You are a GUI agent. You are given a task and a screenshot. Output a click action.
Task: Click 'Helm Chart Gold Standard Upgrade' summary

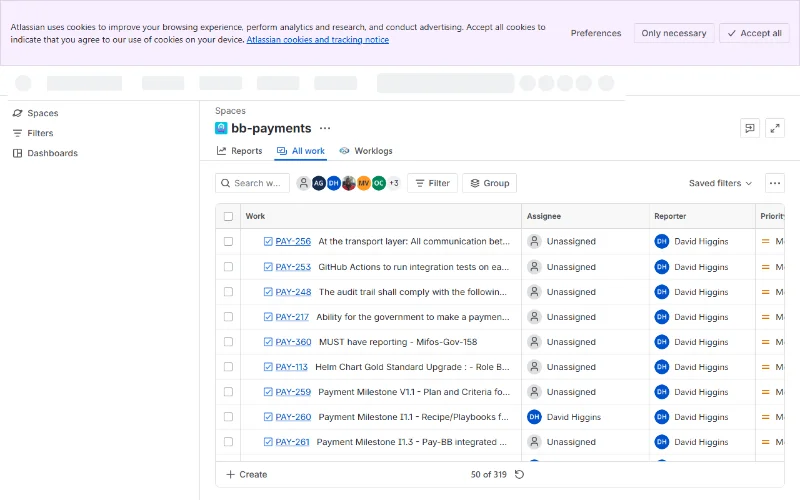[x=412, y=367]
